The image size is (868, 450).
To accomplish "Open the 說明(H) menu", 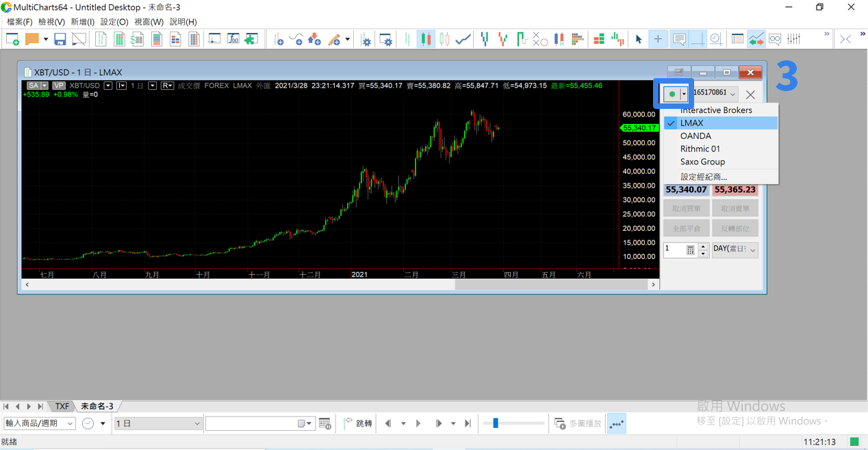I will [x=183, y=22].
